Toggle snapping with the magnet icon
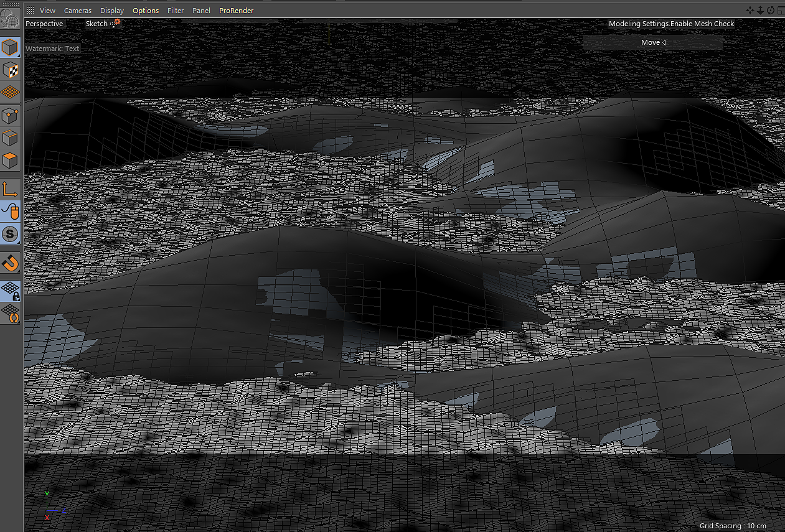The width and height of the screenshot is (785, 532). click(x=11, y=263)
